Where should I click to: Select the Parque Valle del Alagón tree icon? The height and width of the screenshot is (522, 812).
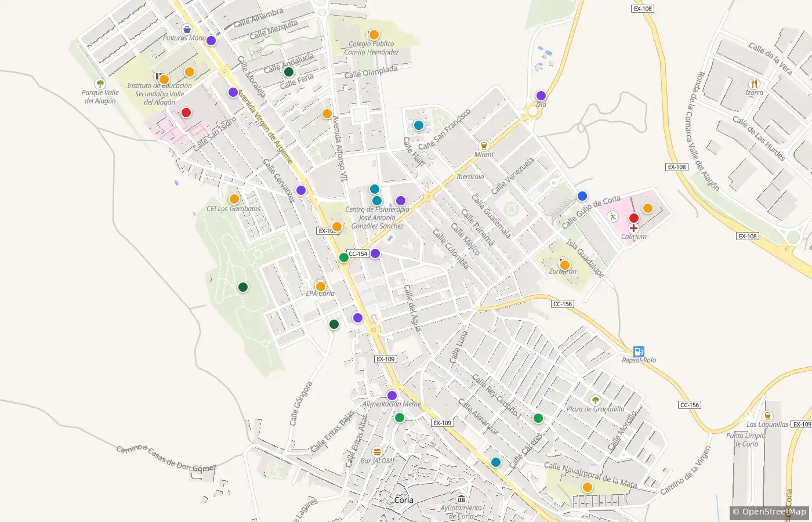(100, 84)
